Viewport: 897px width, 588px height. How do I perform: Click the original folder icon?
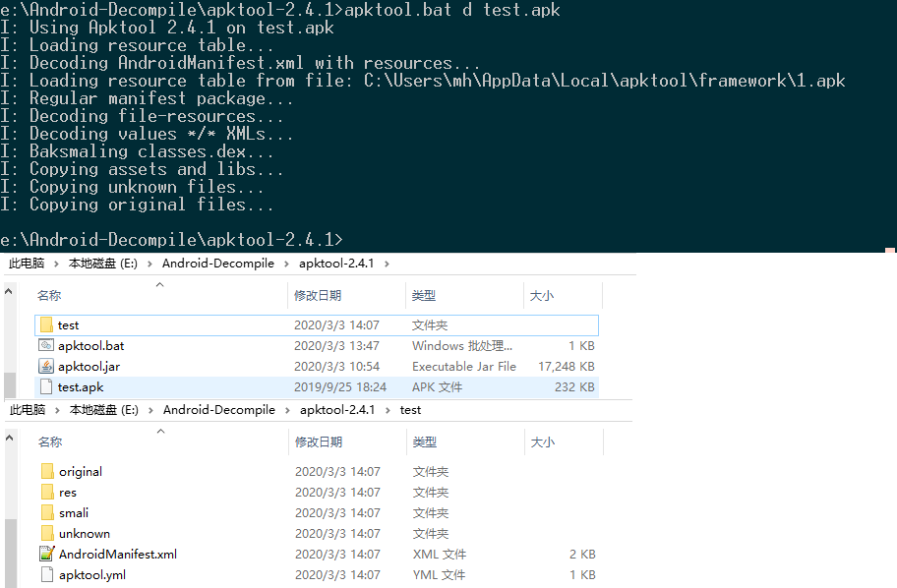coord(48,471)
